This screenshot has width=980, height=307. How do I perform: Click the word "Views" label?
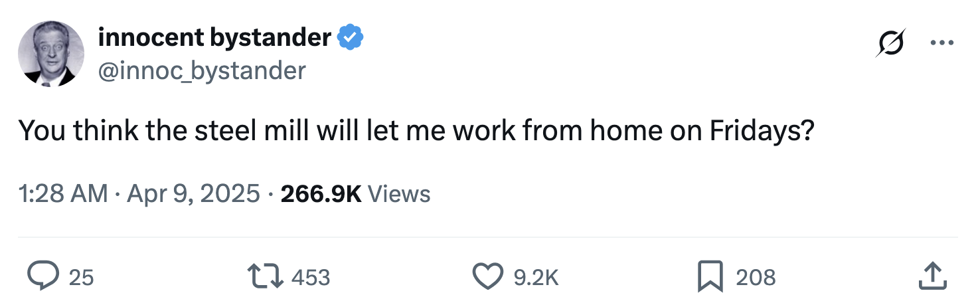pos(399,194)
